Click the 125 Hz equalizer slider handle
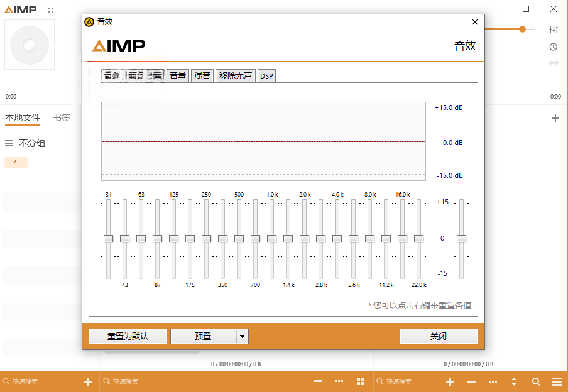 [x=173, y=238]
